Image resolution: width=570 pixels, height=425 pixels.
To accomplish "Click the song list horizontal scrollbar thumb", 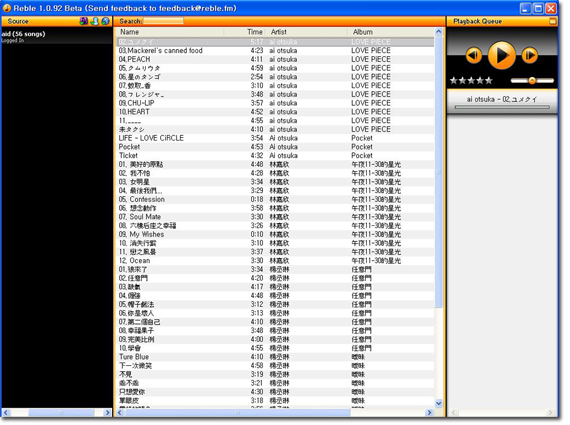I will click(237, 413).
